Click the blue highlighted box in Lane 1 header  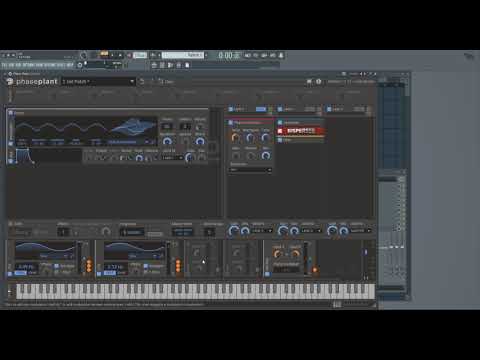point(261,109)
